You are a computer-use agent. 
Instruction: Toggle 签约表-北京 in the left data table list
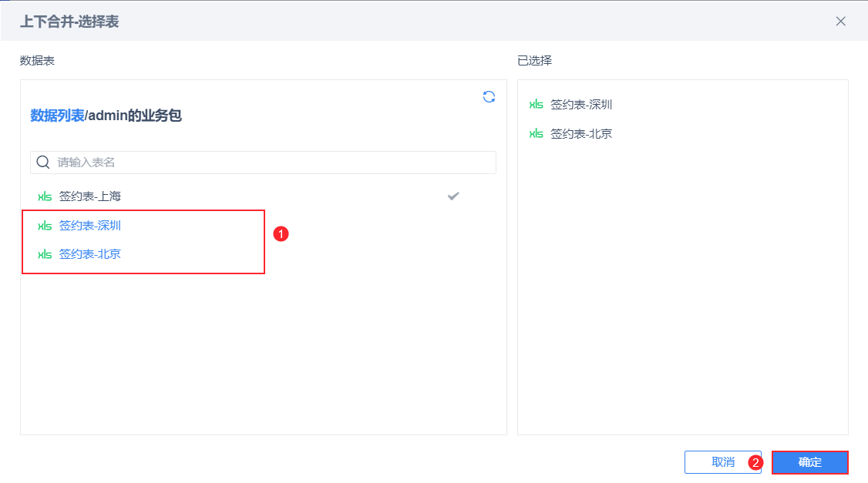click(x=90, y=254)
